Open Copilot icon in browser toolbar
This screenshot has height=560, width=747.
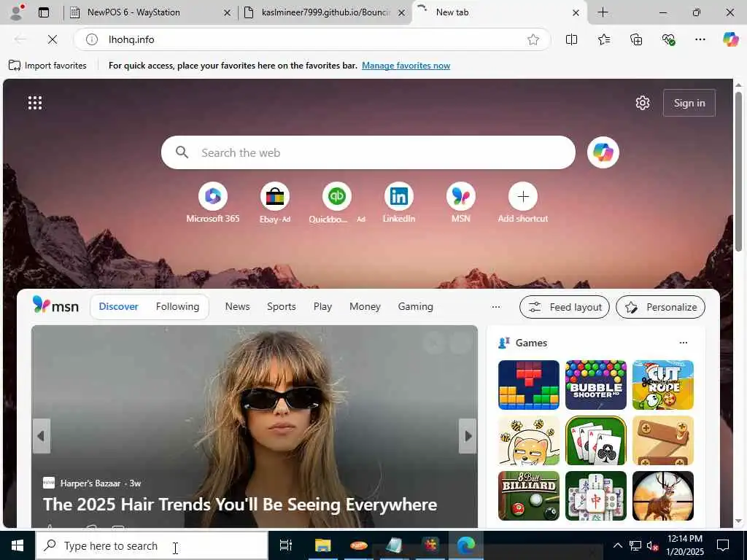[x=730, y=39]
